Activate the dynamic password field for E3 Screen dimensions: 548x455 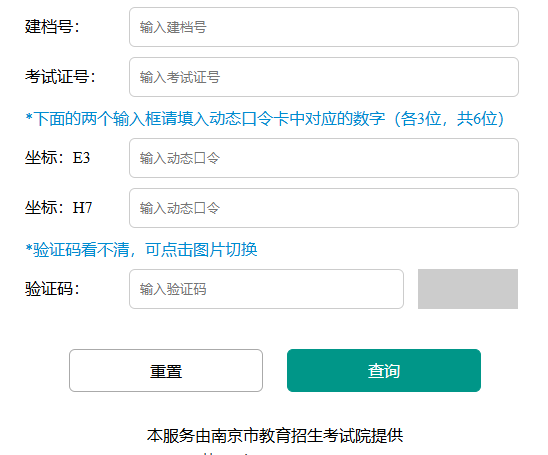[x=324, y=158]
